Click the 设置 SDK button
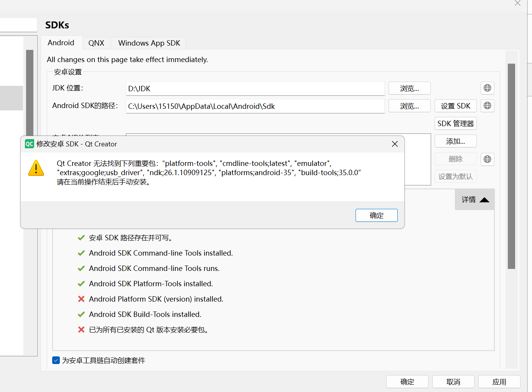The image size is (532, 392). click(455, 106)
